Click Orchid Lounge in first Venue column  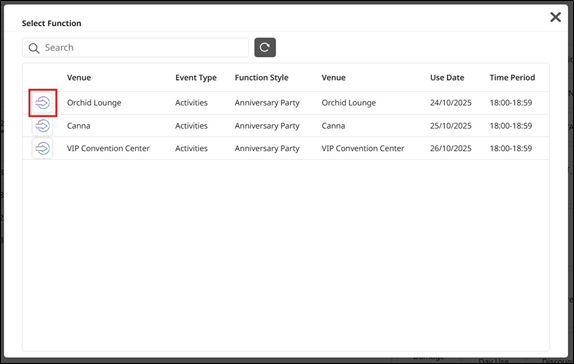[x=94, y=103]
